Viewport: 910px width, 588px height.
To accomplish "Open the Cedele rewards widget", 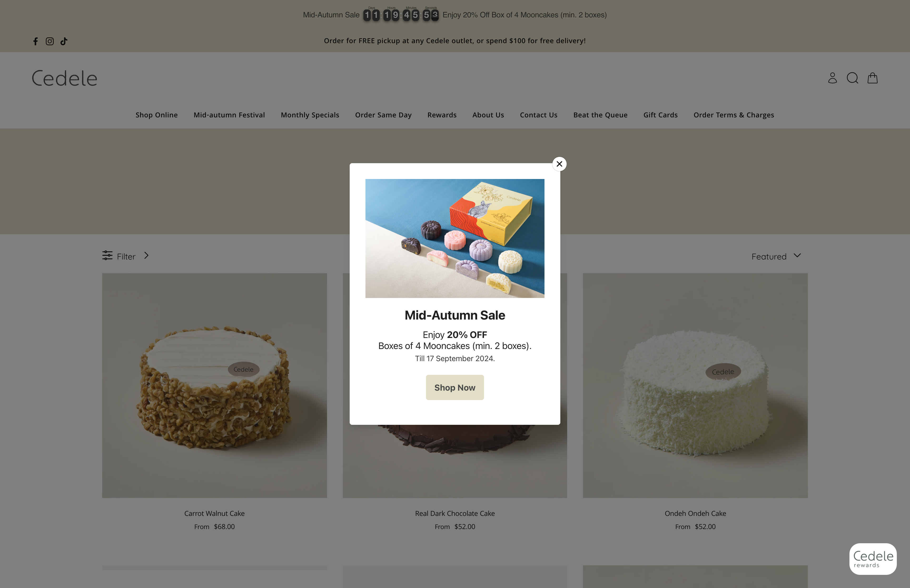I will pos(873,559).
